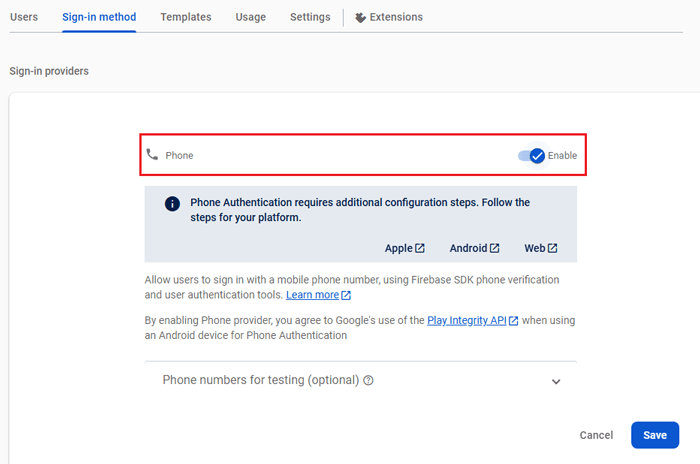Open the Extensions tab

[x=389, y=17]
